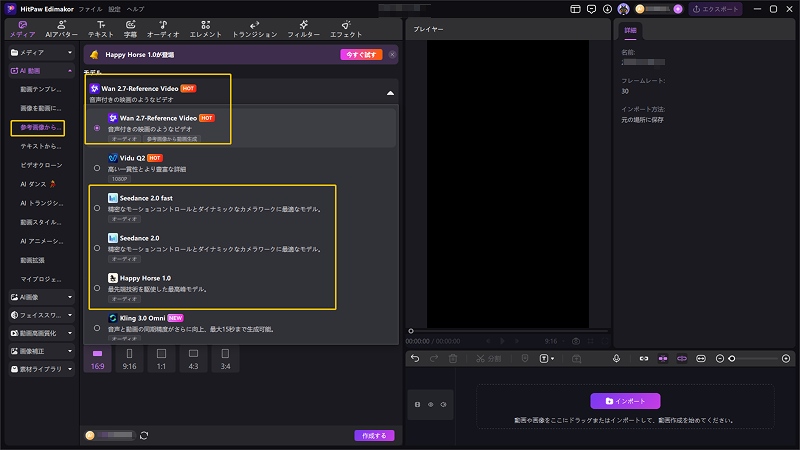Screen dimensions: 800x450
Task: Open the トランジション tab
Action: [x=255, y=29]
